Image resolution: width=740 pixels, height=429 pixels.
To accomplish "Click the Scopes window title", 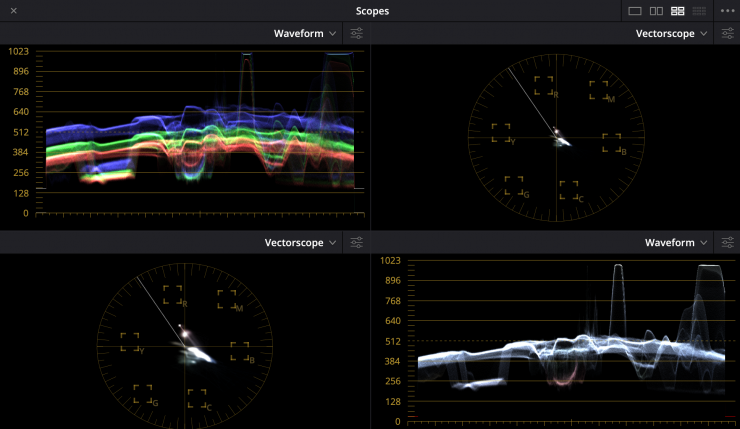I will point(372,11).
